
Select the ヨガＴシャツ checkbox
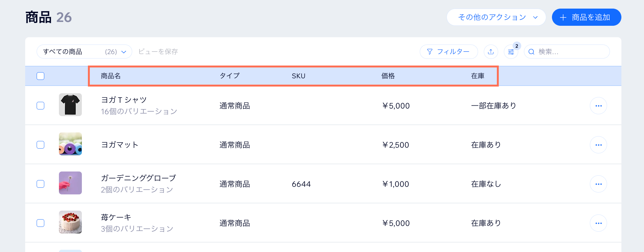point(40,106)
